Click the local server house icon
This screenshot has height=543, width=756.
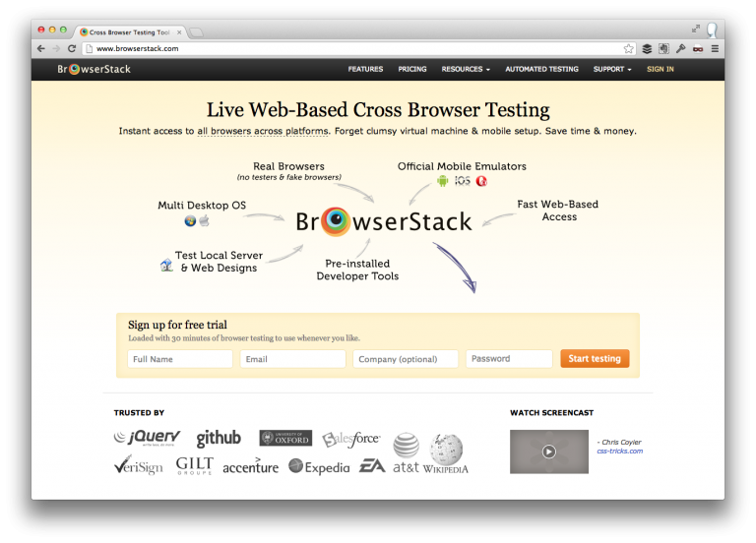click(166, 265)
